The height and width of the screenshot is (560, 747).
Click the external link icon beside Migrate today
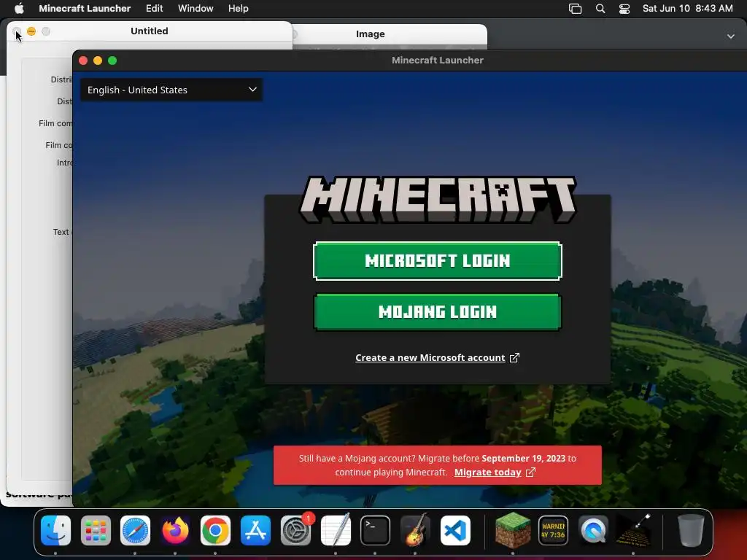coord(530,472)
